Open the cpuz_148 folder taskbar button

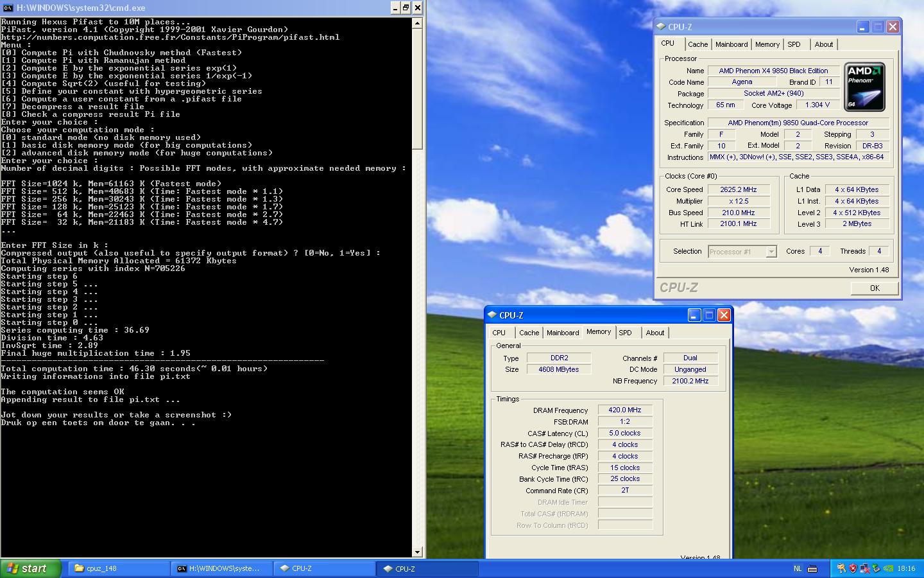[x=117, y=568]
